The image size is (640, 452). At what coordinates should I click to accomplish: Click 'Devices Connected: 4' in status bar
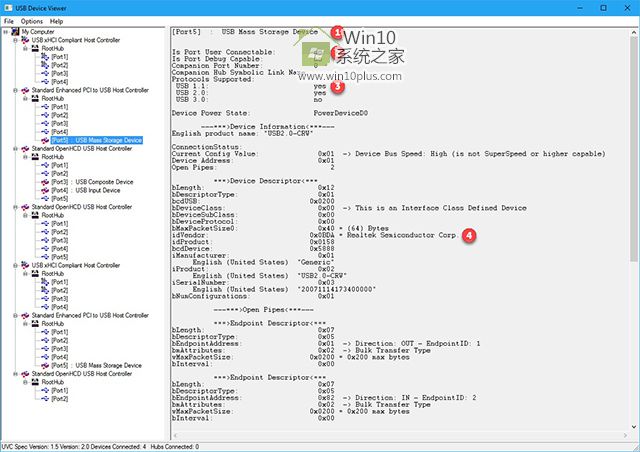click(116, 447)
